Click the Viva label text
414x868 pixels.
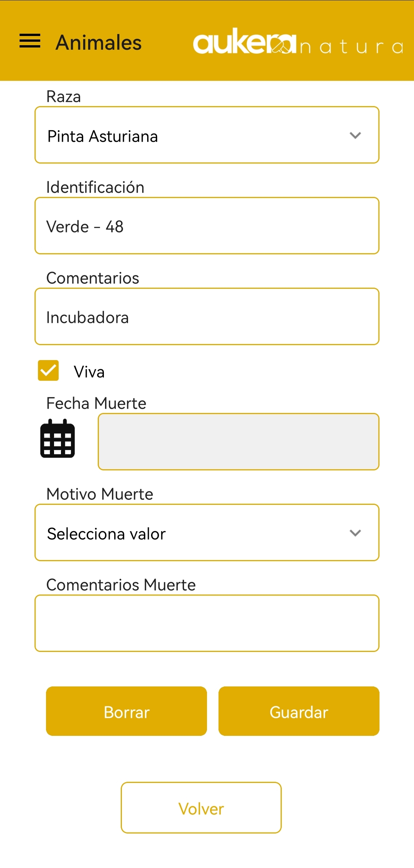pos(89,372)
